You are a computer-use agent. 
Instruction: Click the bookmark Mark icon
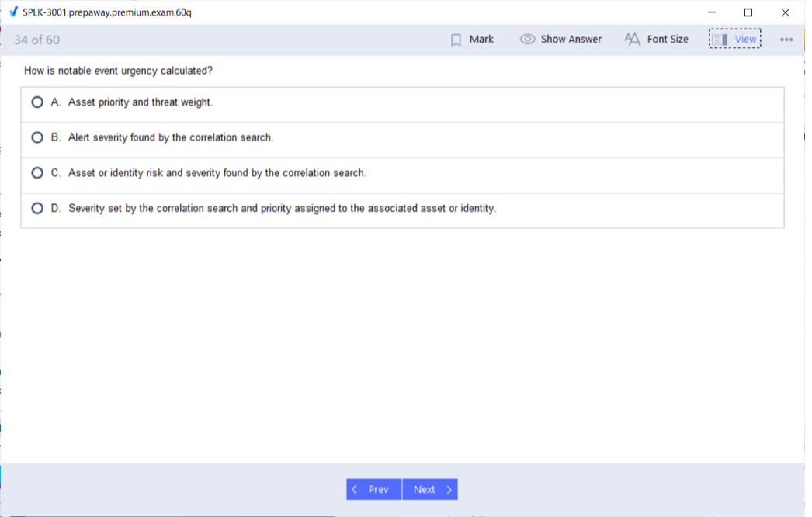pos(456,40)
